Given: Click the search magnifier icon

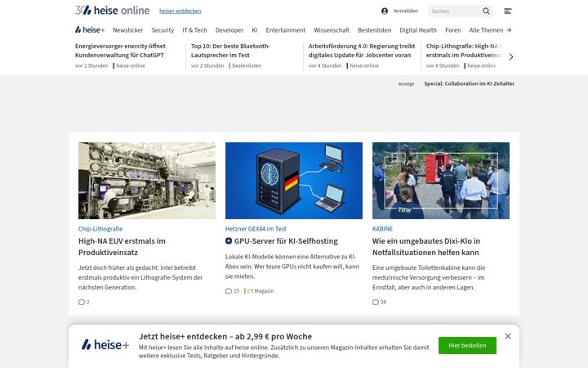Looking at the screenshot, I should click(x=486, y=11).
